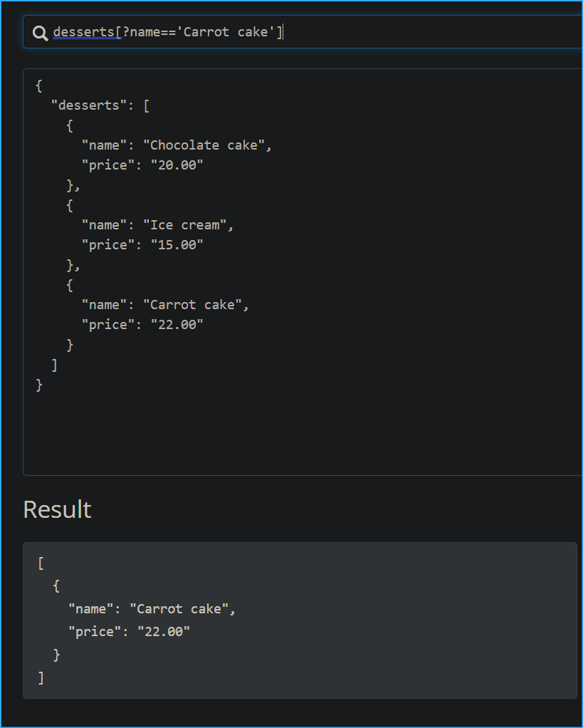This screenshot has height=728, width=583.
Task: Click the "desserts" key in JSON editor
Action: click(89, 105)
